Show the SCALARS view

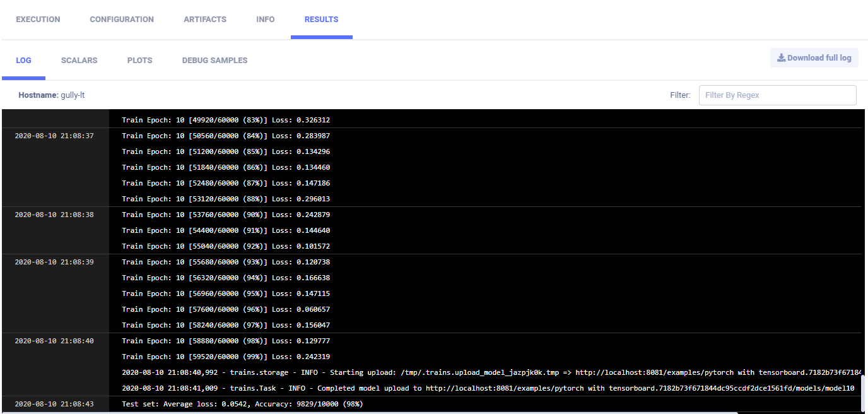point(79,61)
